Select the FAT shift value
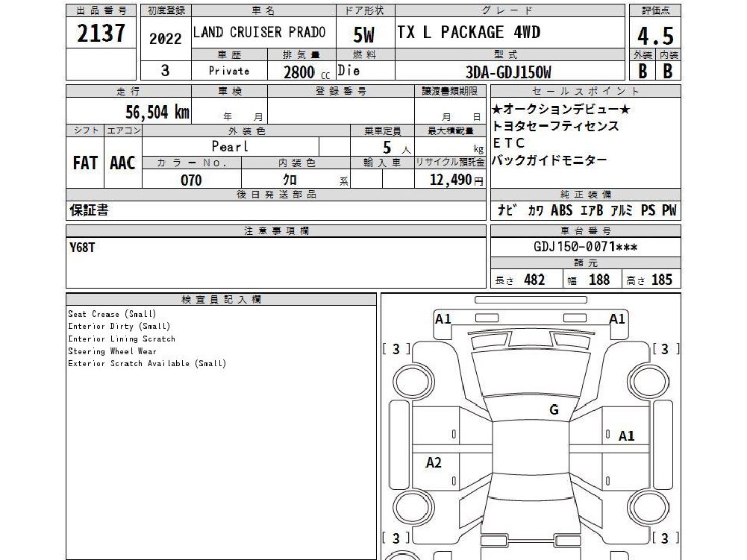Screen dimensions: 747x560 click(x=85, y=163)
